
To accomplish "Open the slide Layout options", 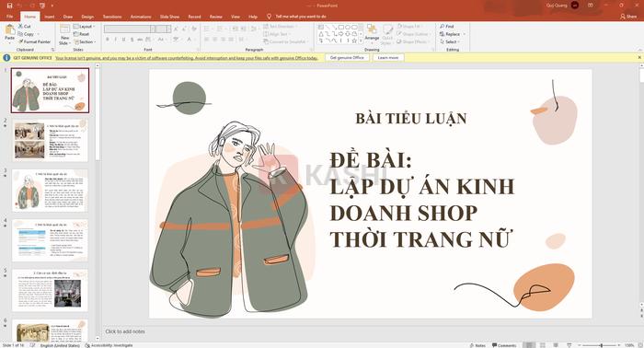I will tap(85, 27).
